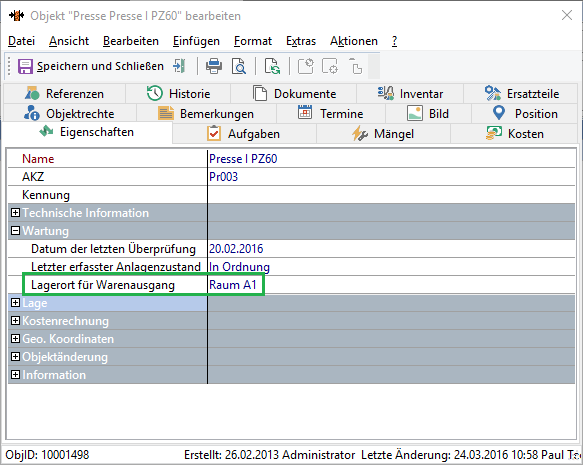Screen dimensions: 583x465
Task: Open the Ansicht menu
Action: click(x=69, y=41)
